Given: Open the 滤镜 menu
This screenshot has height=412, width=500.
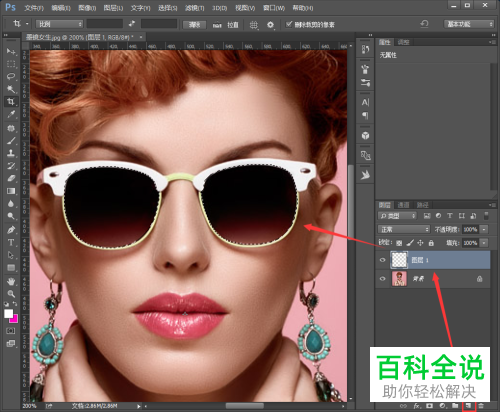Looking at the screenshot, I should tap(194, 8).
